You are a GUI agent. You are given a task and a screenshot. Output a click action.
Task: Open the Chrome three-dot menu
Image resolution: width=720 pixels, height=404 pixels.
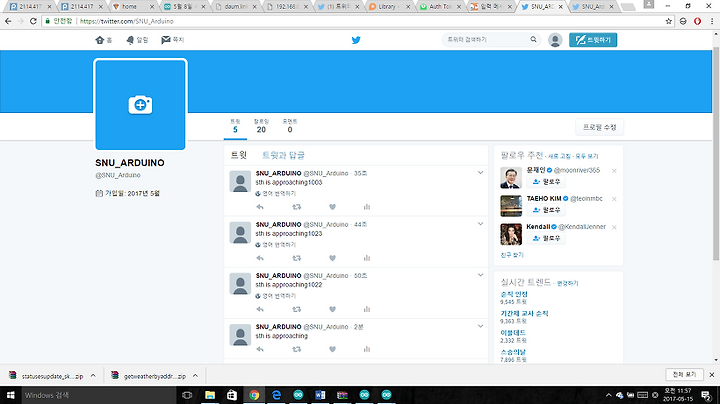click(712, 21)
